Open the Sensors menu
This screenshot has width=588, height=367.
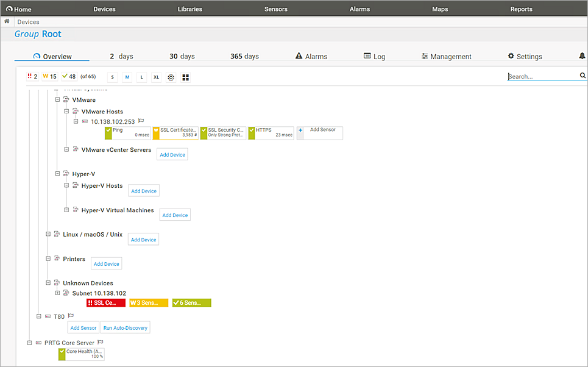pos(275,9)
